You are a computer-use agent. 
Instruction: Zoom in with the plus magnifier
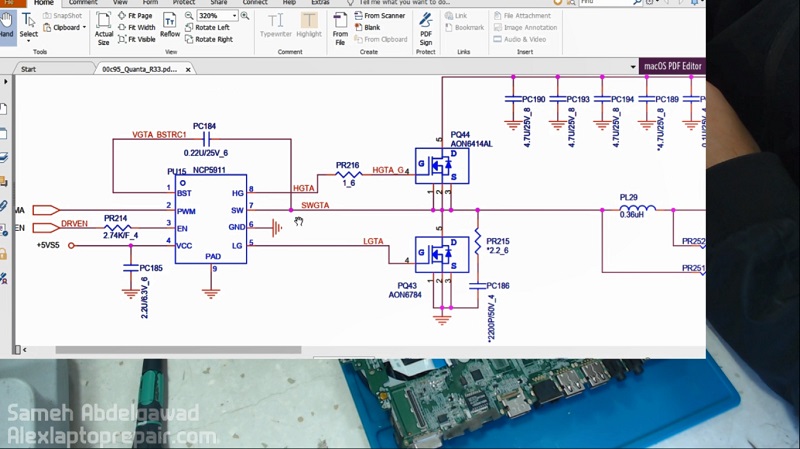[245, 16]
